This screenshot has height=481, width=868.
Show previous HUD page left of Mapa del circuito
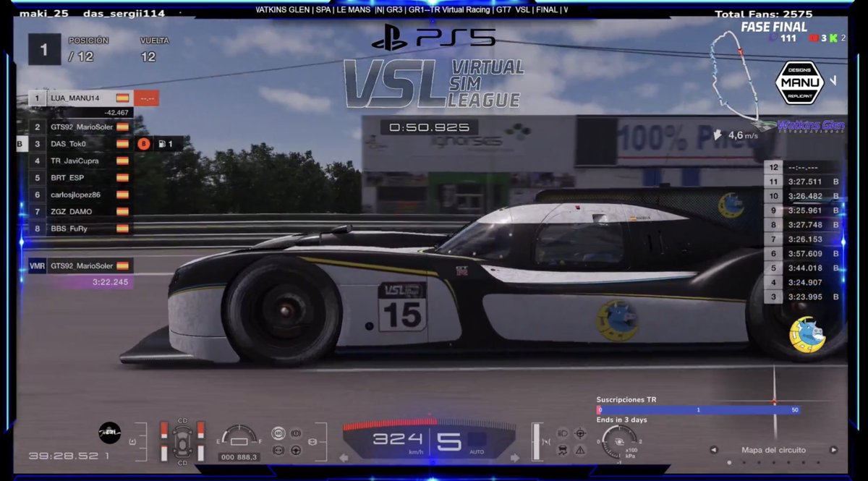[x=714, y=449]
